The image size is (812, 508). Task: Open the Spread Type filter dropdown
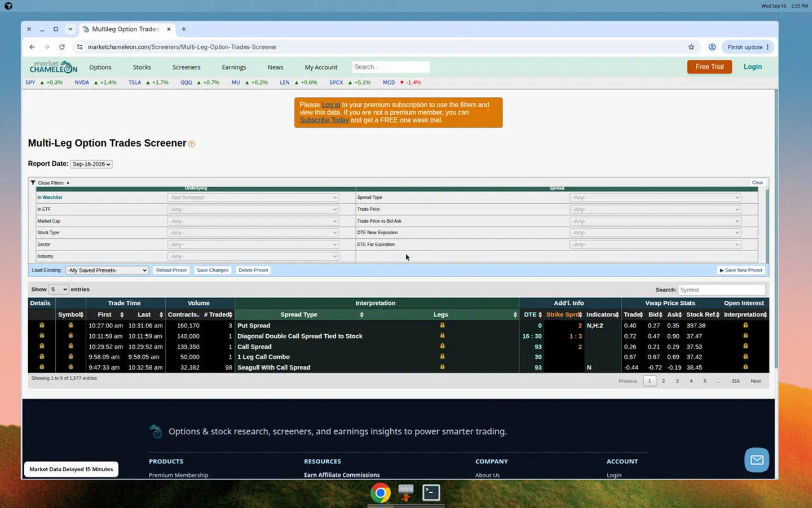click(x=655, y=198)
